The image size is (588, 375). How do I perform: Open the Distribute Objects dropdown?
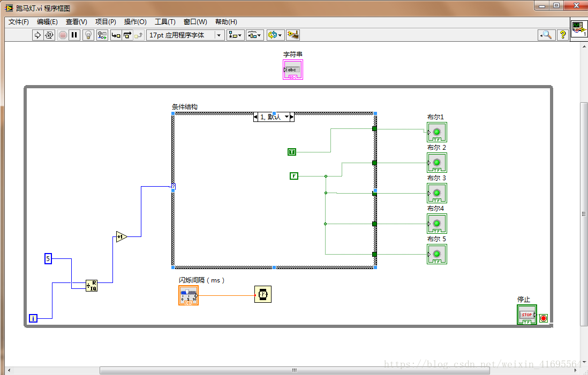[x=254, y=35]
